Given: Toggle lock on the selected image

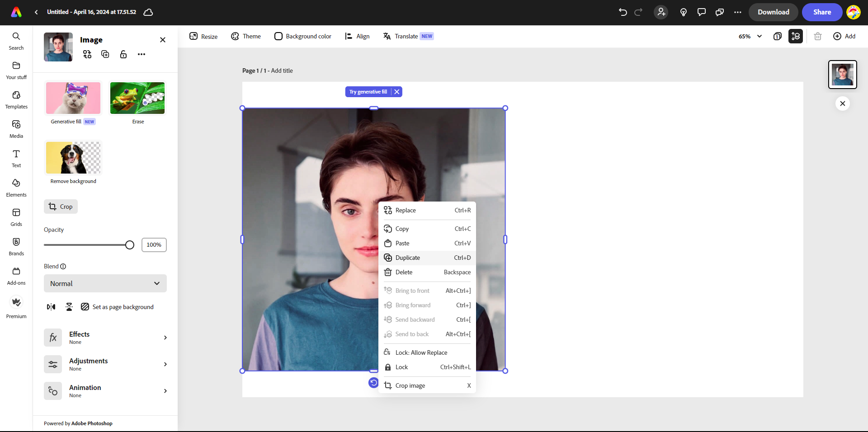Looking at the screenshot, I should (x=123, y=54).
